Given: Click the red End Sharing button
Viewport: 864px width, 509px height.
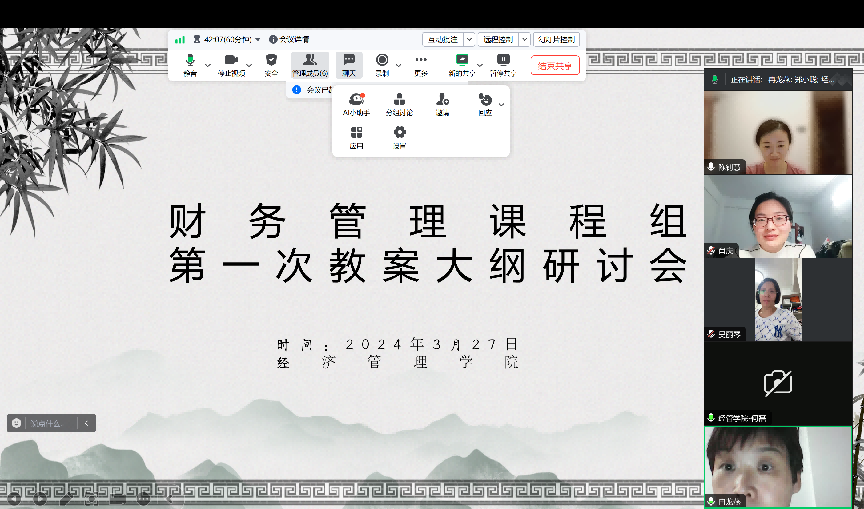Looking at the screenshot, I should point(554,66).
